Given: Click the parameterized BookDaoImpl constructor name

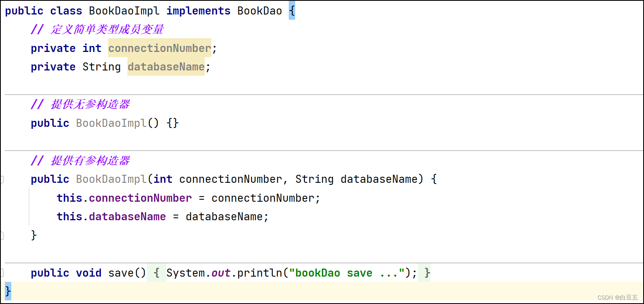Looking at the screenshot, I should click(111, 179).
